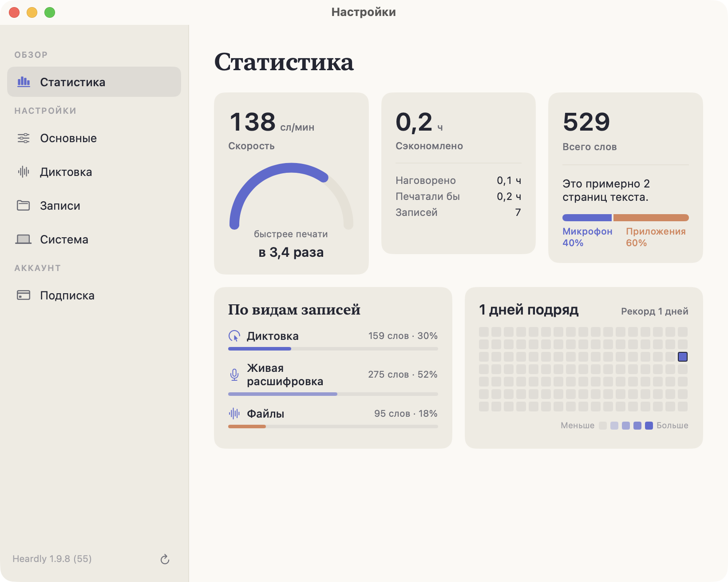This screenshot has width=728, height=582.
Task: Click the text 'в 3,4 раза'
Action: click(291, 252)
